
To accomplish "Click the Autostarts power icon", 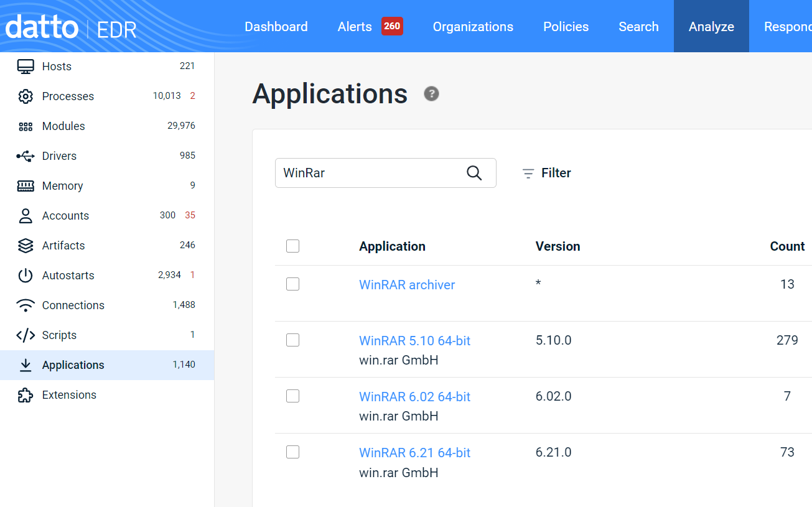I will coord(26,276).
